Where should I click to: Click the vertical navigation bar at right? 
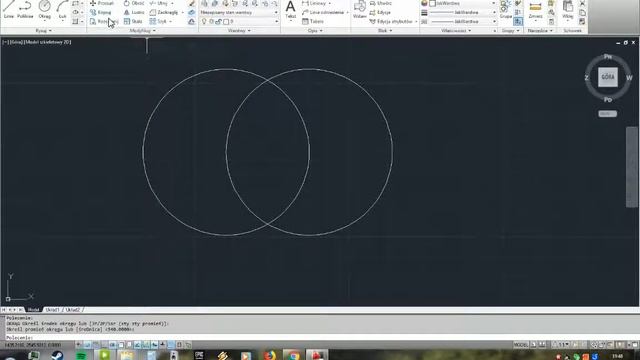pyautogui.click(x=632, y=167)
